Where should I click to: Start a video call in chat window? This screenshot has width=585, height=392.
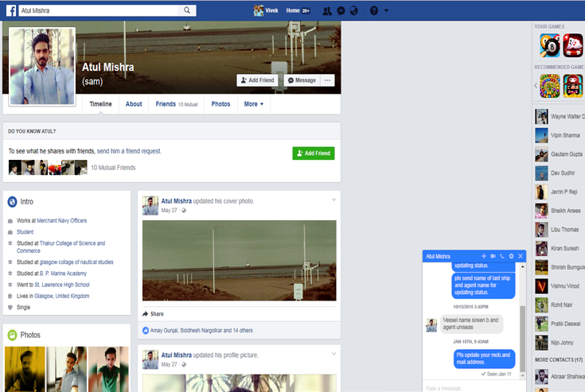[493, 256]
